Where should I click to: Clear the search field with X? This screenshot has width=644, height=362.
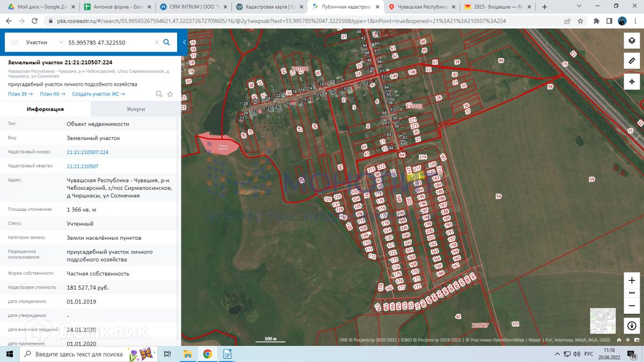(157, 42)
